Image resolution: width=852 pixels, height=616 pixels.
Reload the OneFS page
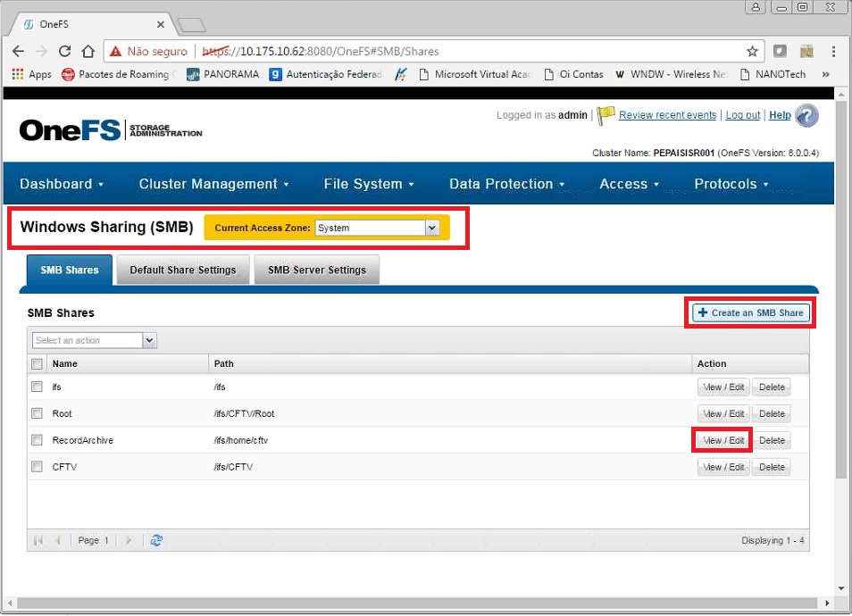[x=64, y=51]
